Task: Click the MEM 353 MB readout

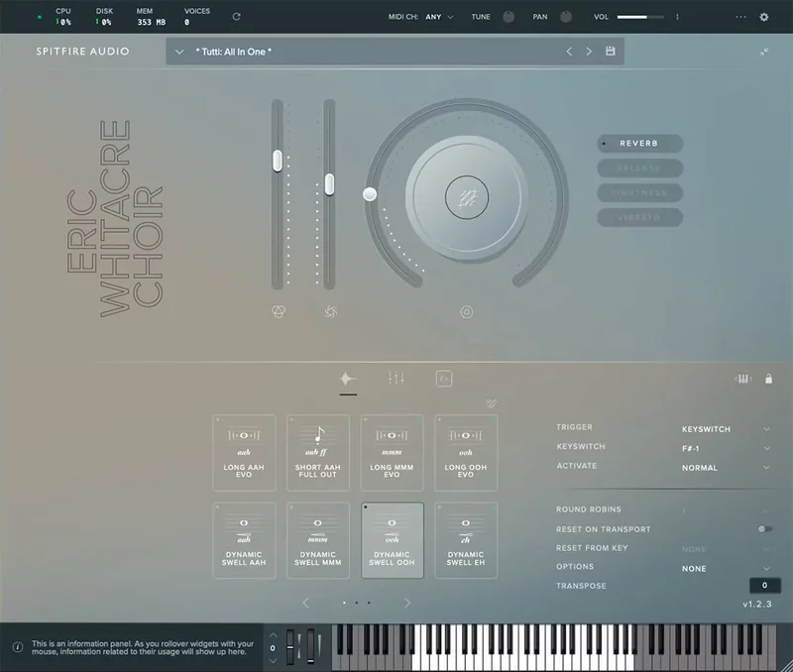Action: [x=151, y=17]
